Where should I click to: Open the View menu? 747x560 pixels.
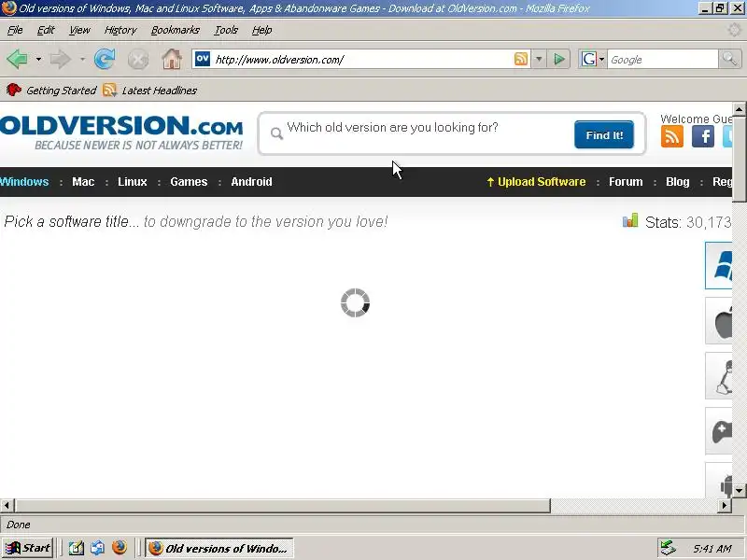(x=79, y=30)
